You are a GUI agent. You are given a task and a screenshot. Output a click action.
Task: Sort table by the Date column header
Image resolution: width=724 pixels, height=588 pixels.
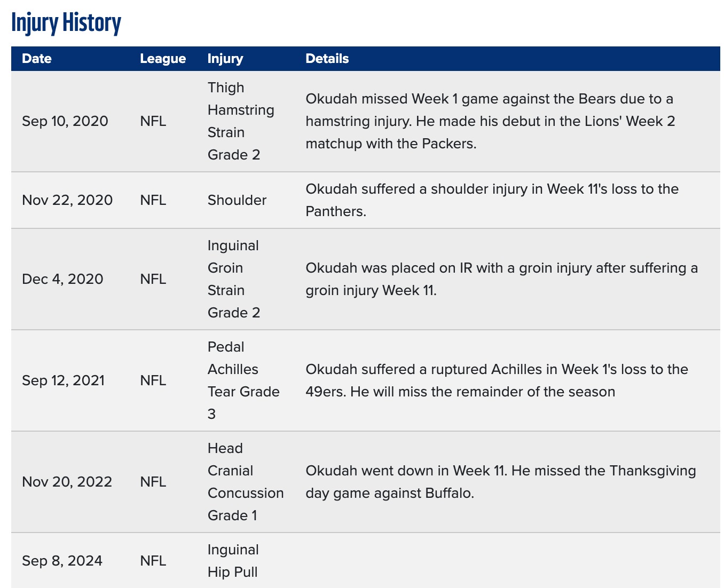[x=37, y=59]
